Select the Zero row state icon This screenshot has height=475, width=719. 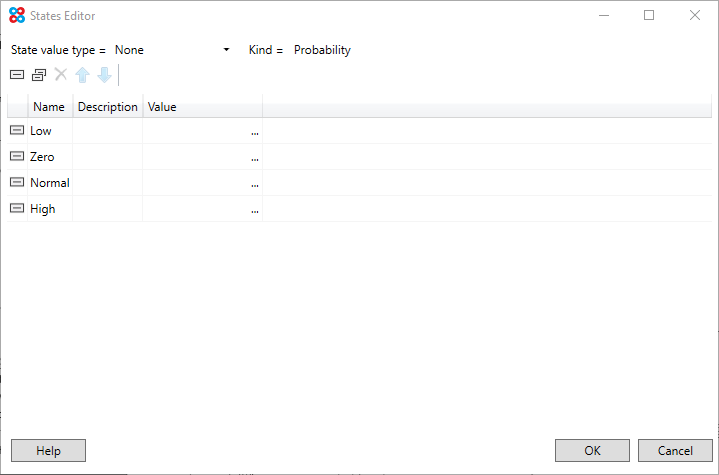tap(17, 157)
